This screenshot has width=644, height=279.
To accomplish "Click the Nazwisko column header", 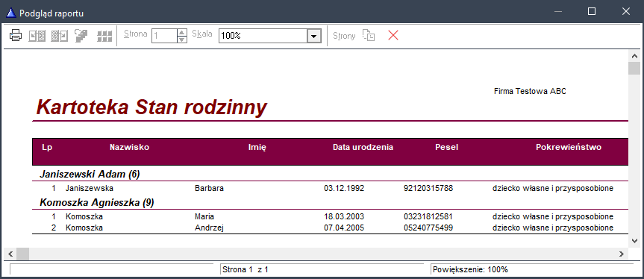I will [129, 147].
